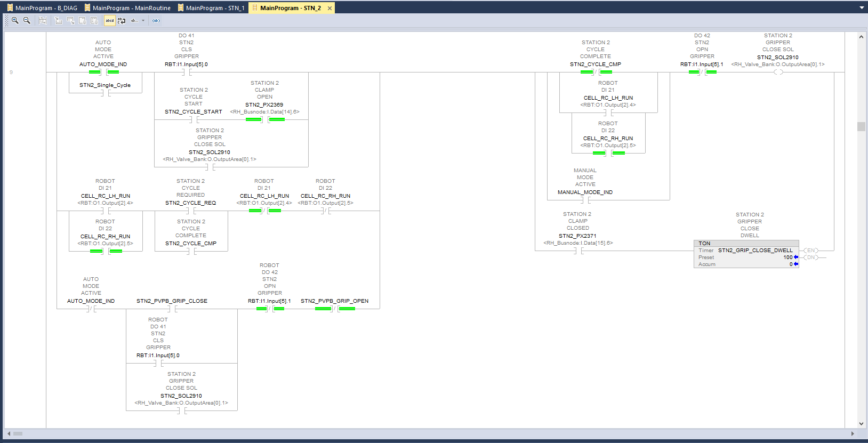
Task: Click the ladder icon on B_DIAG tab
Action: pyautogui.click(x=10, y=8)
